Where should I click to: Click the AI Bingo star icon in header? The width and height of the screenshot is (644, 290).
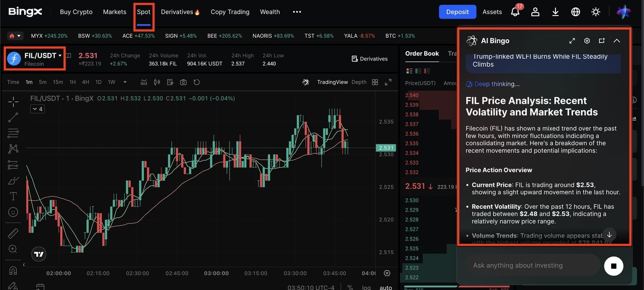coord(624,12)
